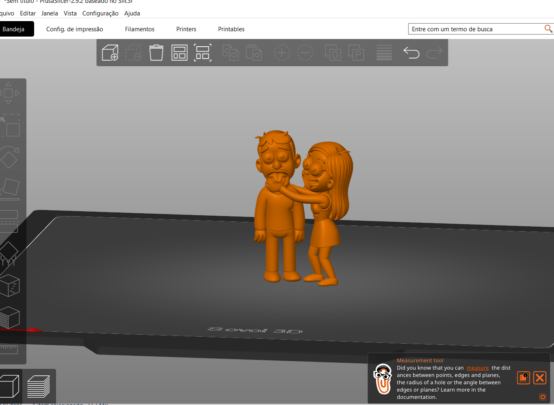Click the Arrange plate layout icon

pos(179,53)
